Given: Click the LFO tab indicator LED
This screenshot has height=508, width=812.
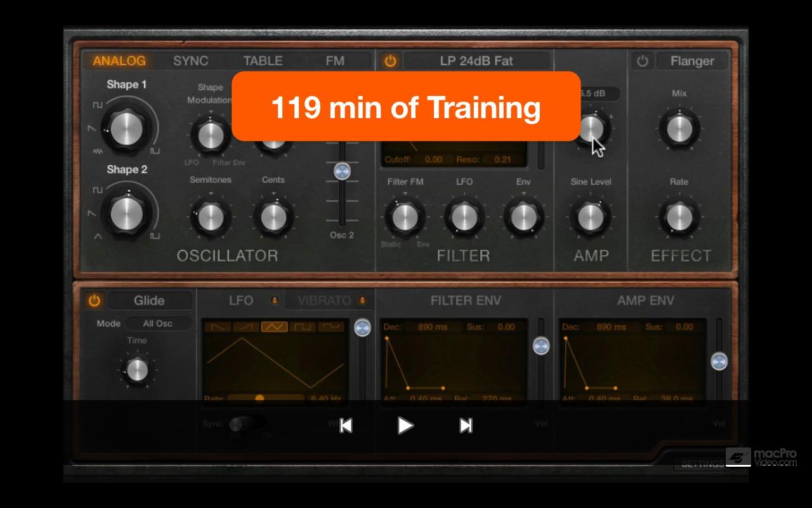Looking at the screenshot, I should tap(274, 300).
